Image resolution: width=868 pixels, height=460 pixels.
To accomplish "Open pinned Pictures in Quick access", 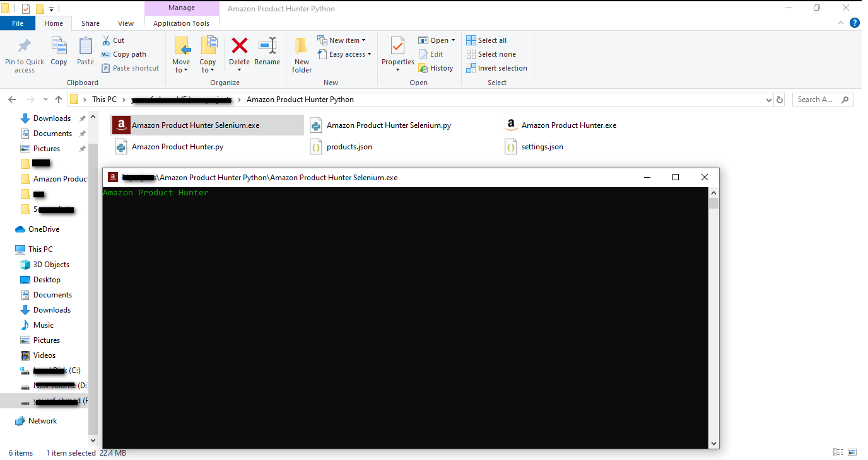I will coord(47,149).
